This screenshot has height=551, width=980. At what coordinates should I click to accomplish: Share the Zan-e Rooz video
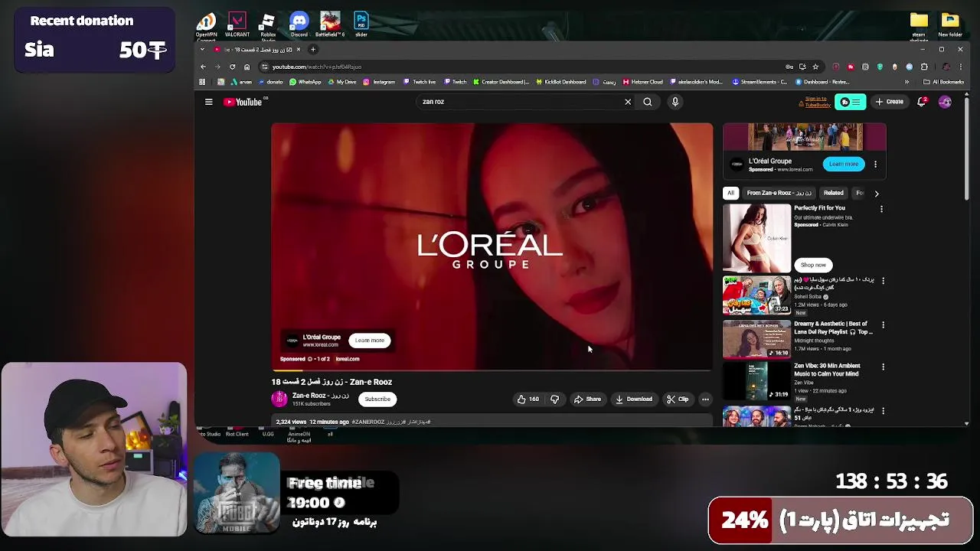point(588,399)
